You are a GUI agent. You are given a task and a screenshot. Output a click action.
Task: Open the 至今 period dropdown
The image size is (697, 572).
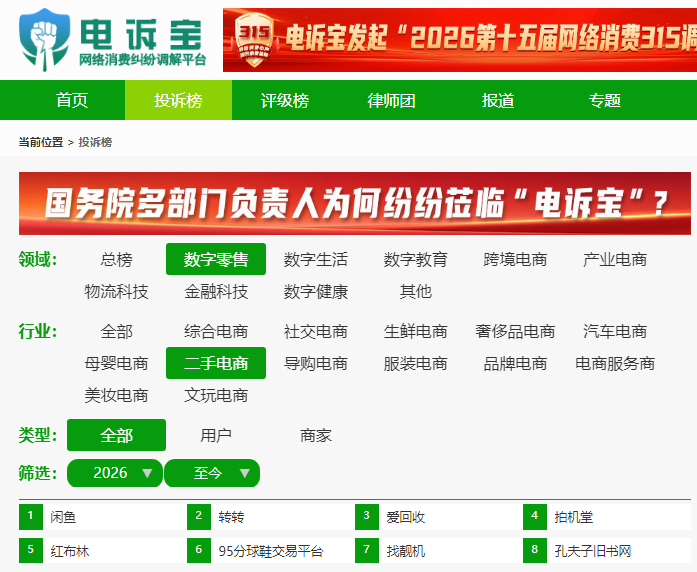[212, 473]
